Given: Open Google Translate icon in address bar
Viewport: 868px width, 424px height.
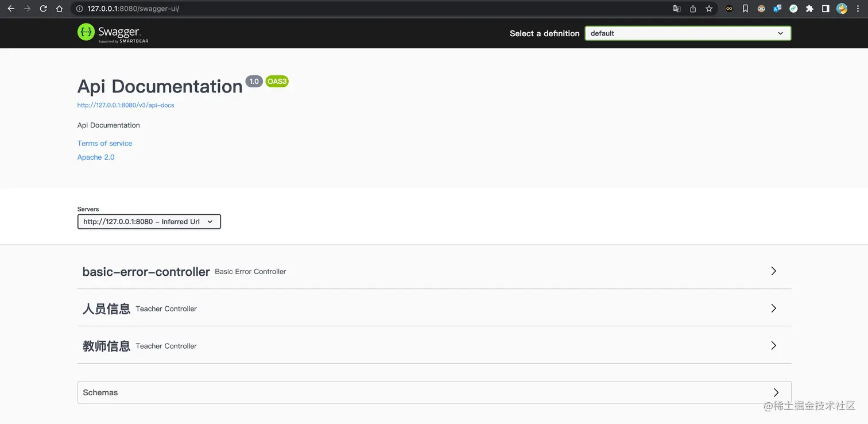Looking at the screenshot, I should point(677,9).
